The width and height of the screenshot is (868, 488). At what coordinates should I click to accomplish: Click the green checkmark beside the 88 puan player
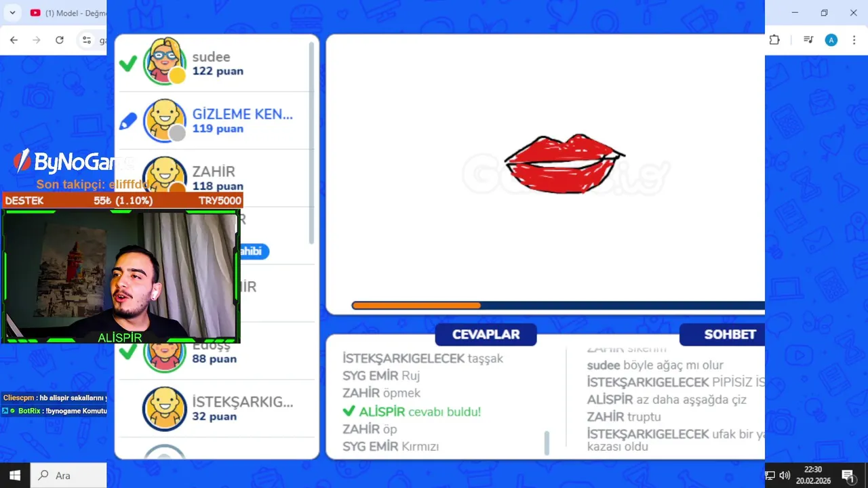[127, 352]
